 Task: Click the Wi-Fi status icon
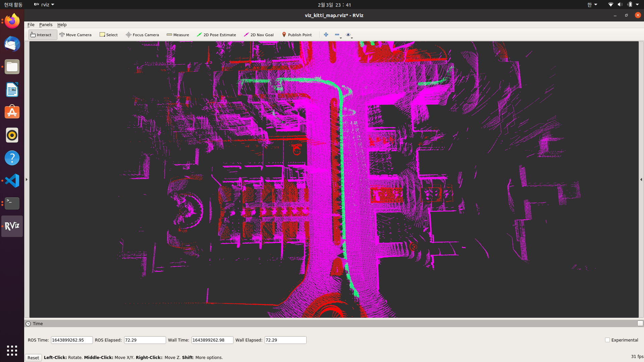click(x=610, y=5)
